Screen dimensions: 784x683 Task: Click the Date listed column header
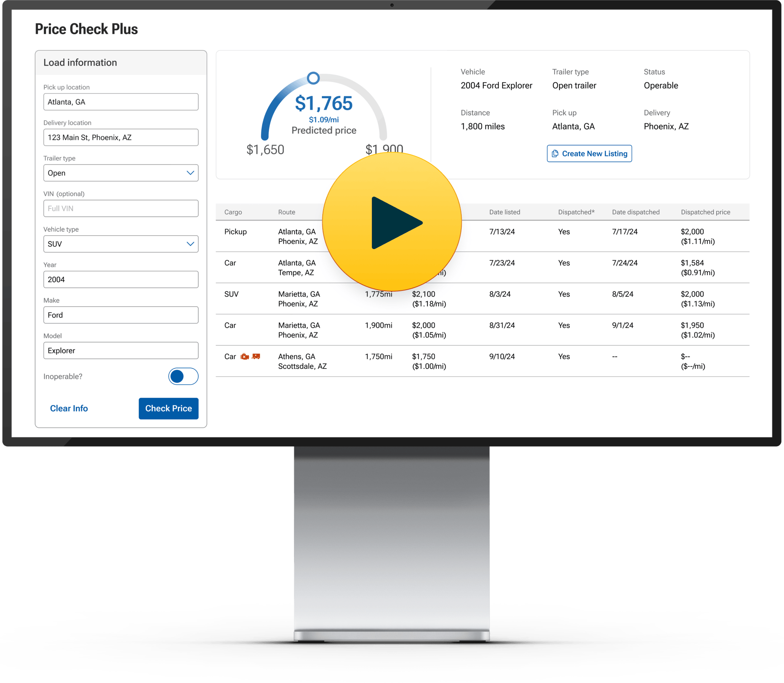pos(504,212)
